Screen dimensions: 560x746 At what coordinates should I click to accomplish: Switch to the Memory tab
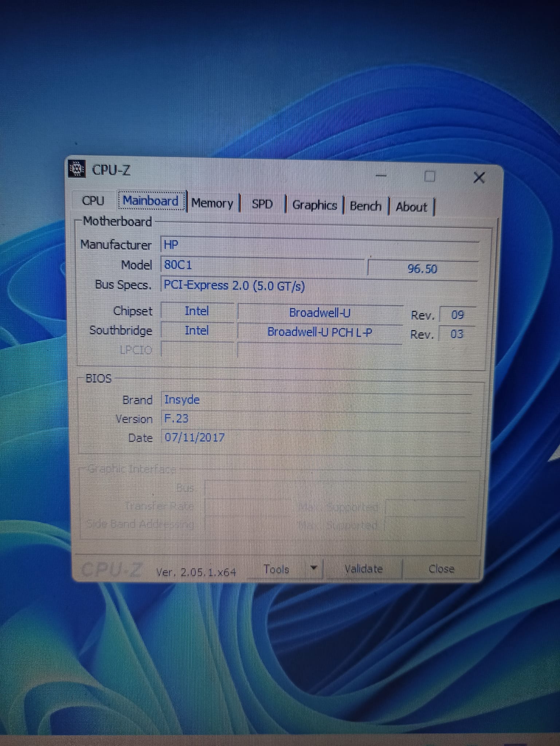point(212,203)
